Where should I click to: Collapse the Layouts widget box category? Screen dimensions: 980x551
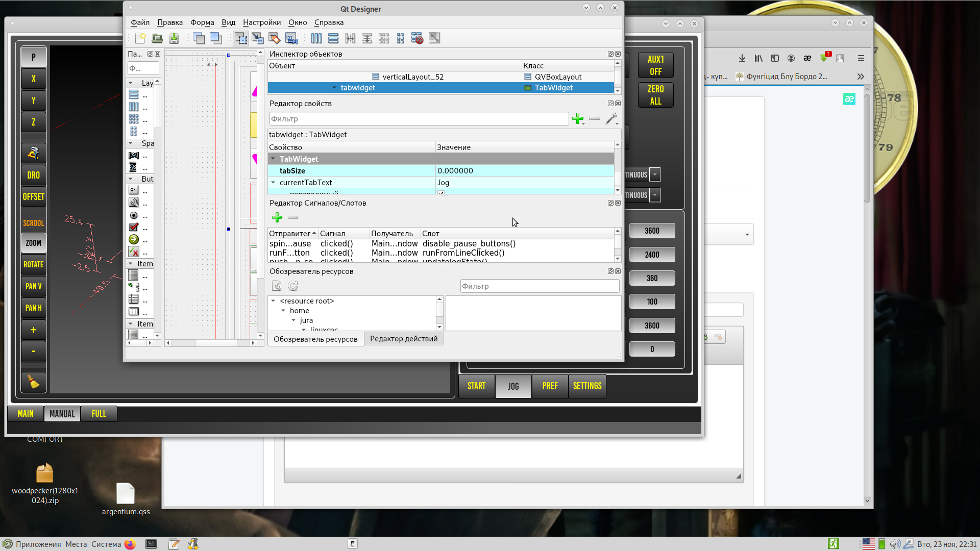coord(131,83)
